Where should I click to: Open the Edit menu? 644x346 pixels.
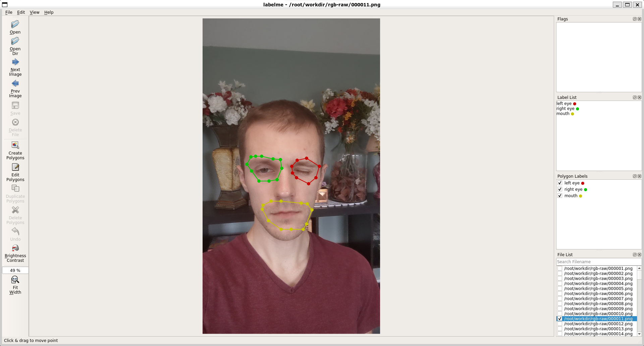[21, 12]
